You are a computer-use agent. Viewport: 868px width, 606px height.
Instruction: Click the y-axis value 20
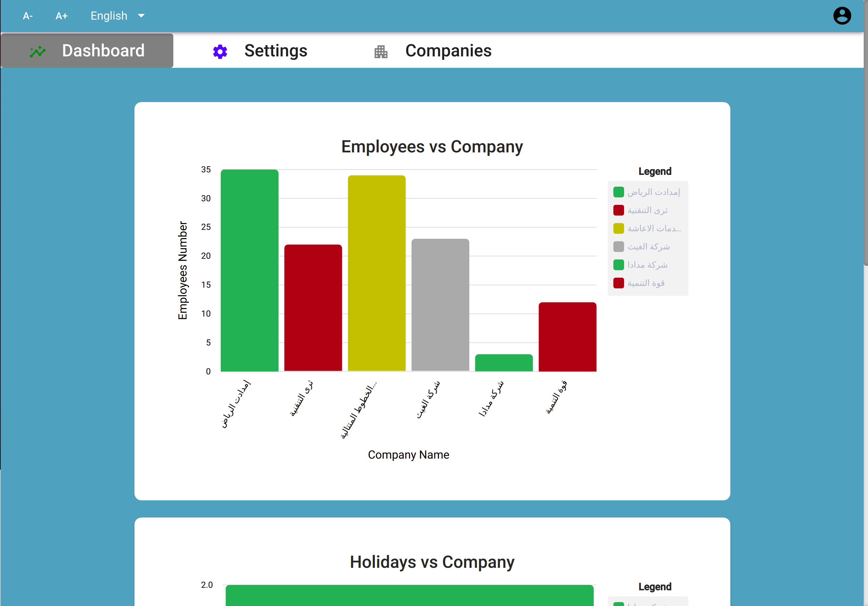click(x=206, y=256)
